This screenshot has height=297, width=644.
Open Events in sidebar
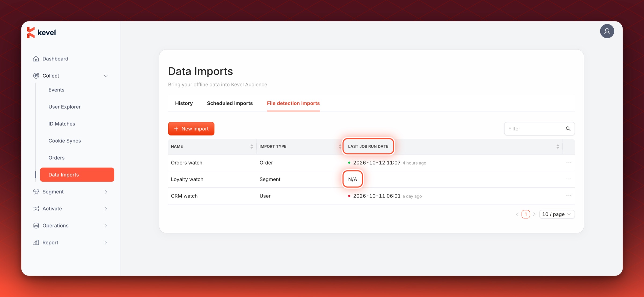point(56,90)
